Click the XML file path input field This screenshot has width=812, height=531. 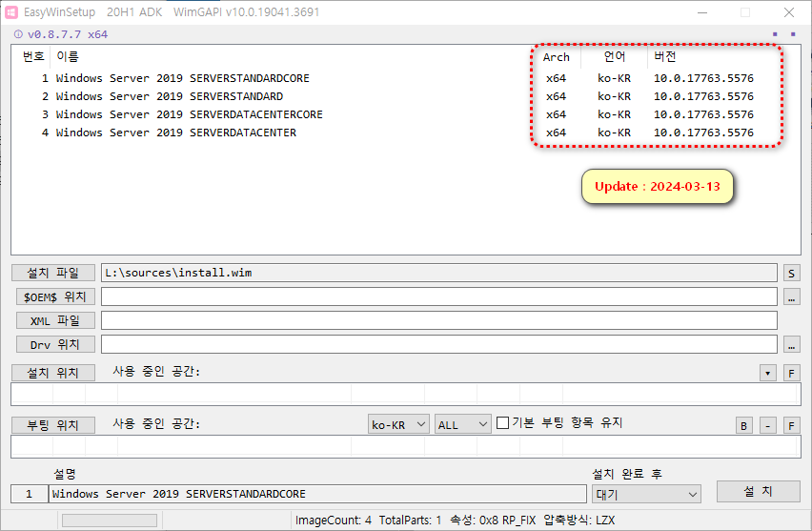coord(438,320)
